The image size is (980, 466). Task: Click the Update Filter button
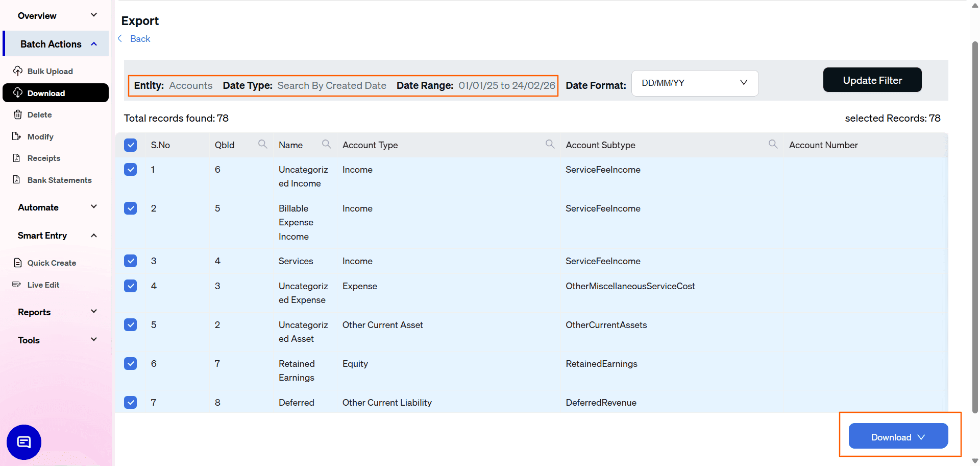click(x=872, y=80)
